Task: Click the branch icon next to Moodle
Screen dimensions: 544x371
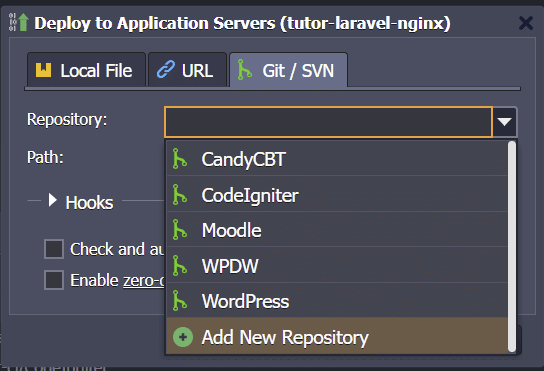Action: [180, 230]
